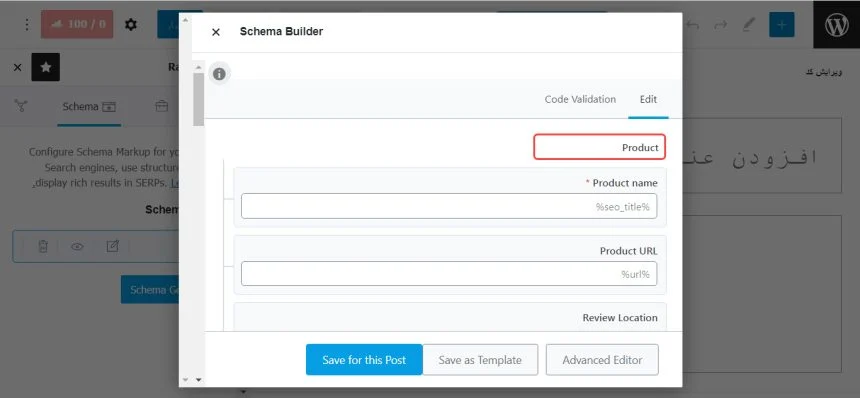Screen dimensions: 860x398
Task: Open the Advanced Editor
Action: (602, 360)
